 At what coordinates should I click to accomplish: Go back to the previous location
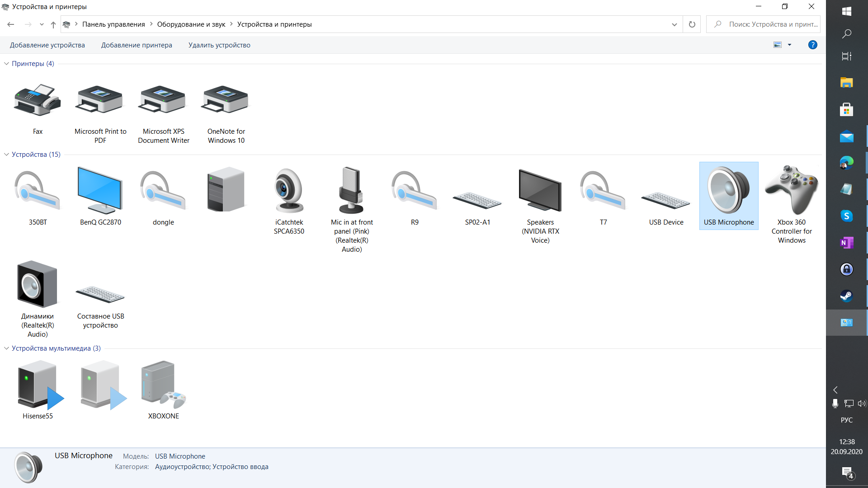11,24
